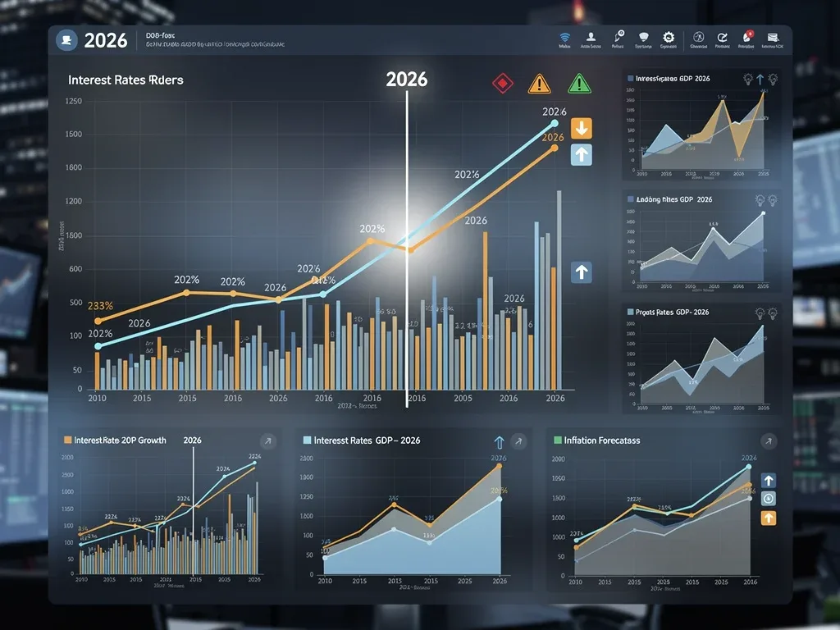Image resolution: width=840 pixels, height=630 pixels.
Task: Click the legend square of the Prgats Rates GDP panel
Action: point(631,312)
